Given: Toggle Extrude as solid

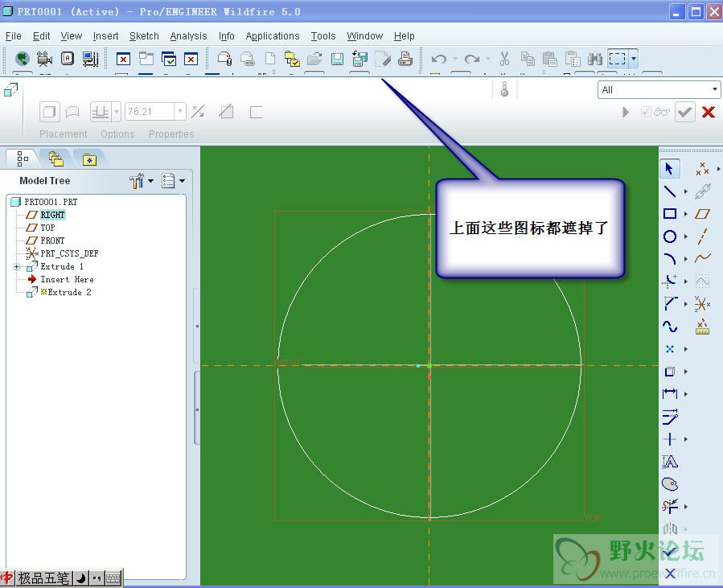Looking at the screenshot, I should (49, 112).
